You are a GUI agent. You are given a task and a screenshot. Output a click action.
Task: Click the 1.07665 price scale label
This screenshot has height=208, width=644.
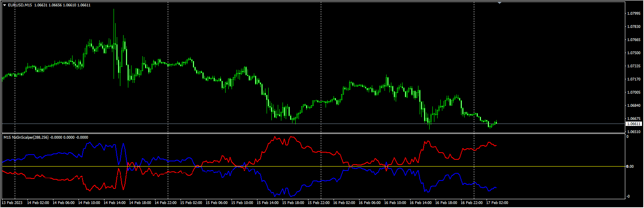[x=634, y=40]
